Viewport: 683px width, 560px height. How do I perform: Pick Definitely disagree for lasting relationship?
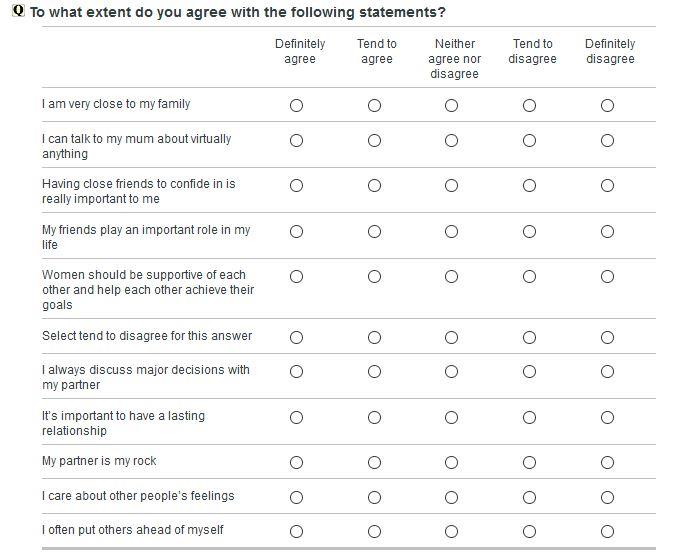pos(607,417)
